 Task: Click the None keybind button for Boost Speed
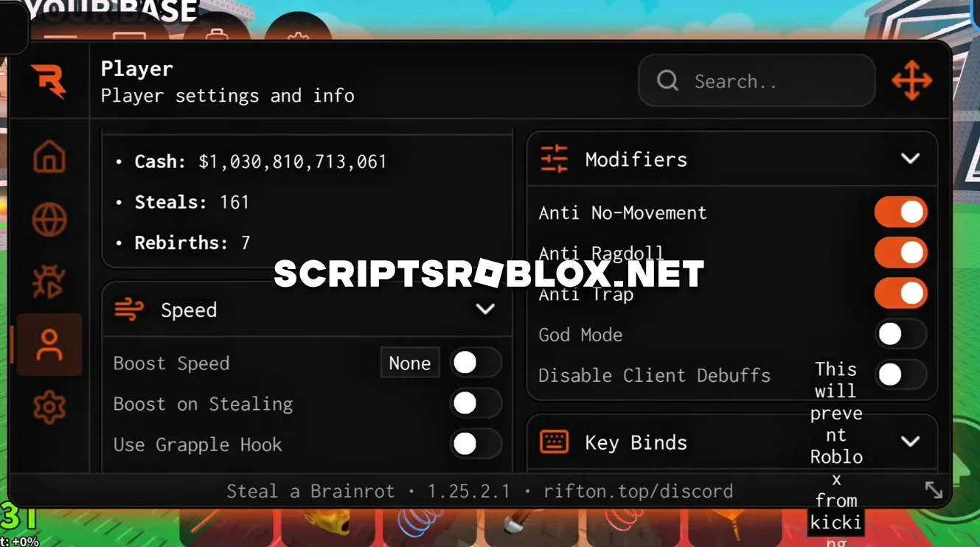click(409, 363)
